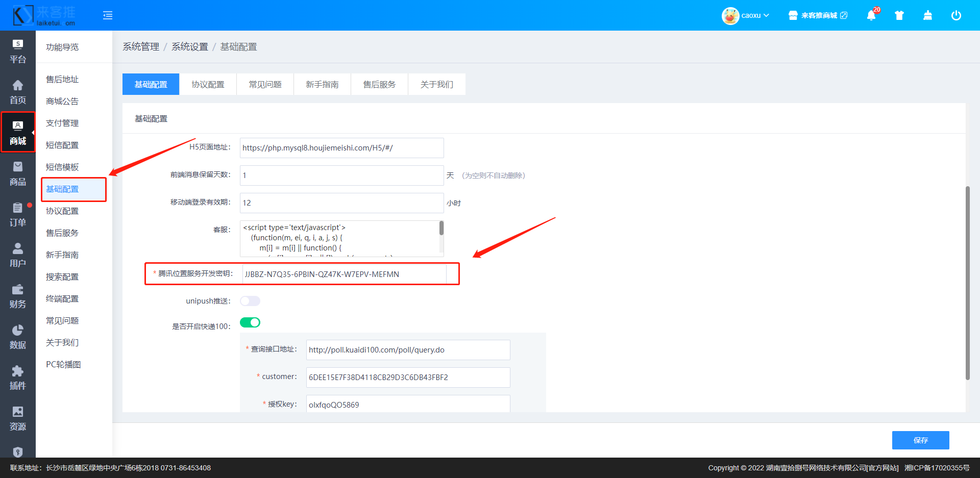This screenshot has width=980, height=478.
Task: Click the shield icon at sidebar bottom
Action: pyautogui.click(x=18, y=452)
